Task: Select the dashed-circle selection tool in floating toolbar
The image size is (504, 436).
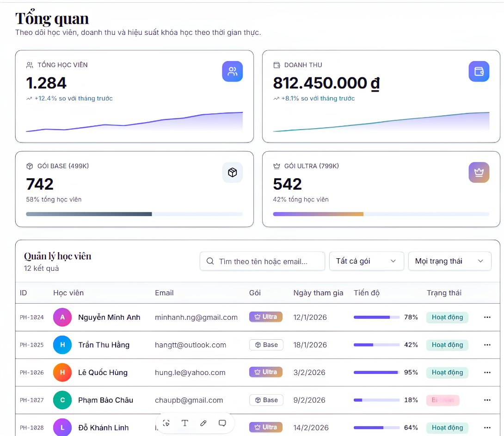Action: coord(166,423)
